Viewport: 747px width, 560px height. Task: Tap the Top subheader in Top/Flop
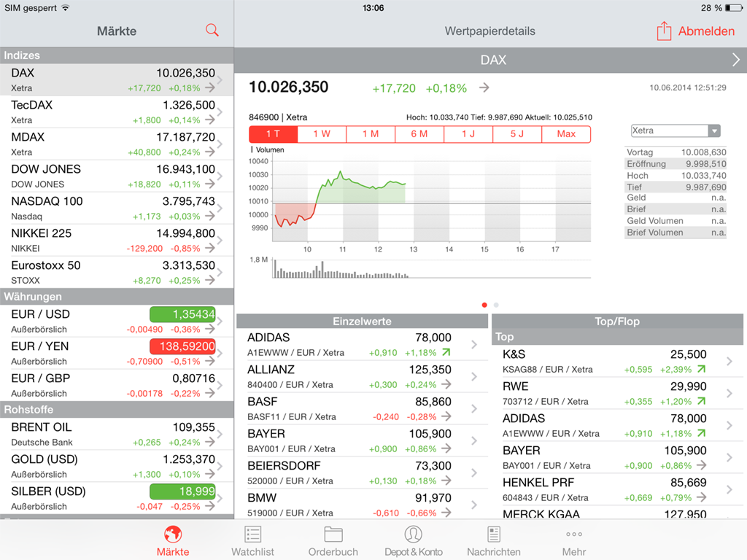pyautogui.click(x=617, y=337)
